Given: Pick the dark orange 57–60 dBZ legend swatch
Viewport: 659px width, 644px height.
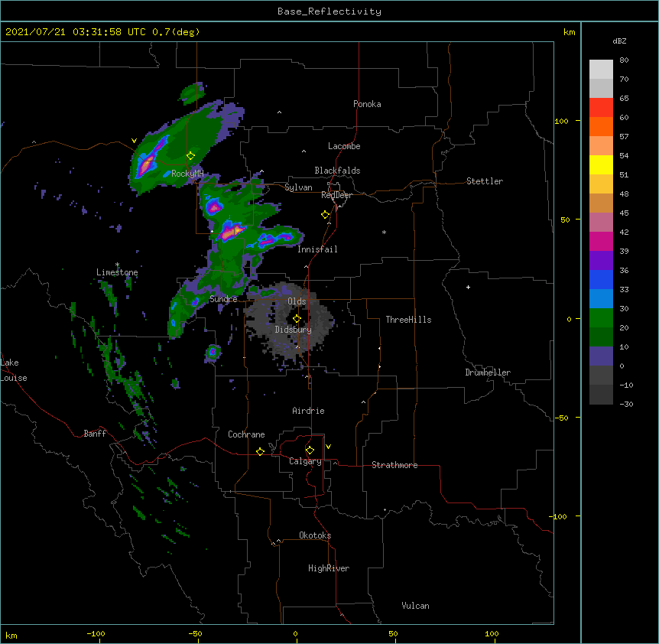Looking at the screenshot, I should point(601,126).
